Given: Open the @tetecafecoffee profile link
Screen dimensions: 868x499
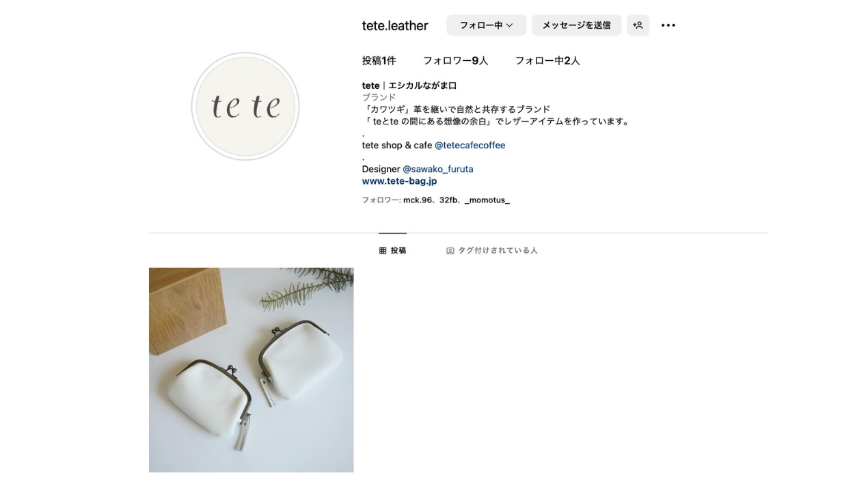Looking at the screenshot, I should coord(470,146).
